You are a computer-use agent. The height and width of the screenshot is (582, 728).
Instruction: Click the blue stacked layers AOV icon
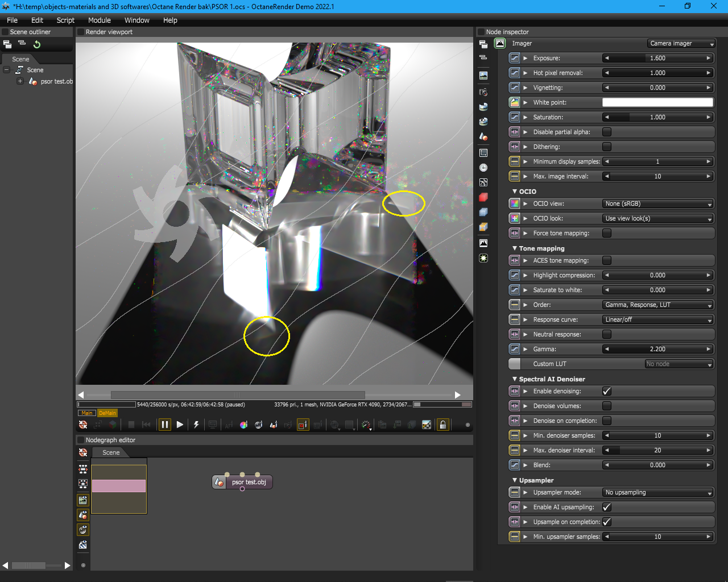[x=483, y=212]
